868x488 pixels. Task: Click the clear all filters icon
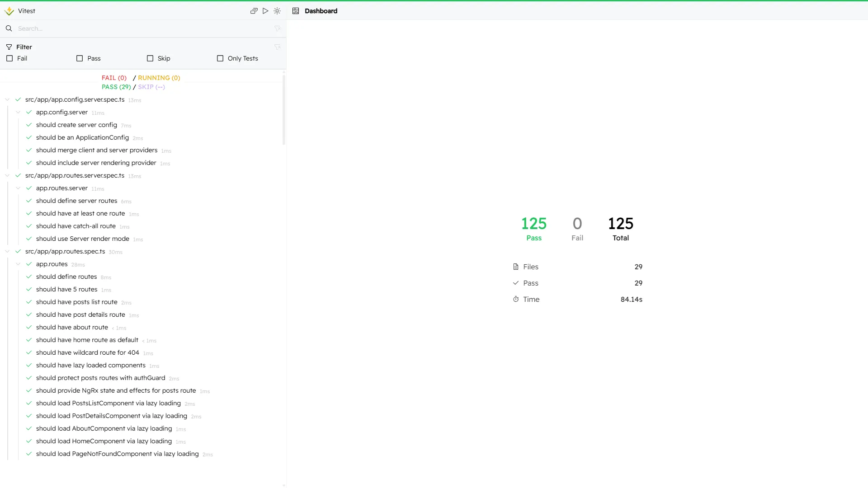point(277,47)
